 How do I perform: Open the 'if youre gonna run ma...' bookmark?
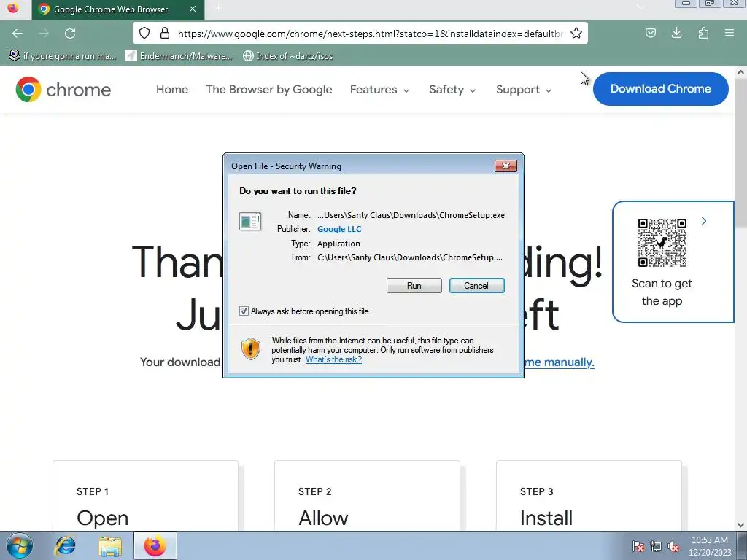[63, 56]
